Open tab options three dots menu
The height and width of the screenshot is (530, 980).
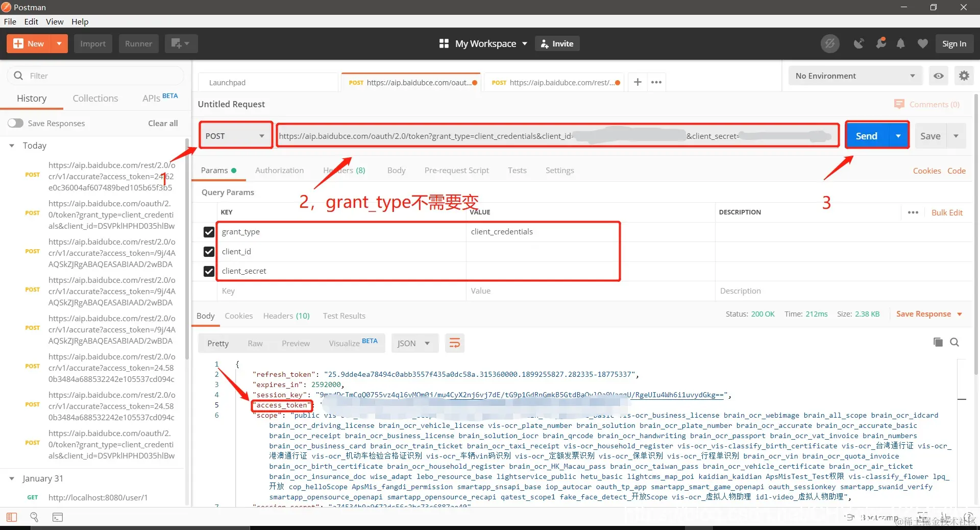pyautogui.click(x=656, y=82)
